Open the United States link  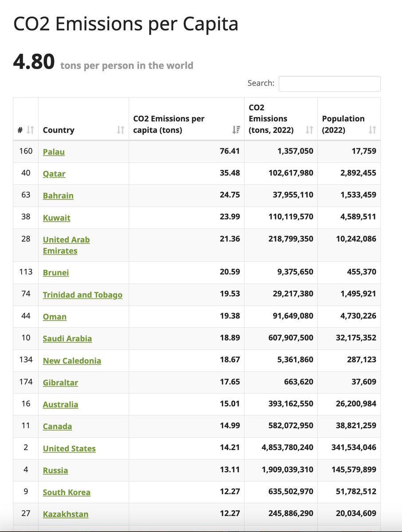click(69, 449)
